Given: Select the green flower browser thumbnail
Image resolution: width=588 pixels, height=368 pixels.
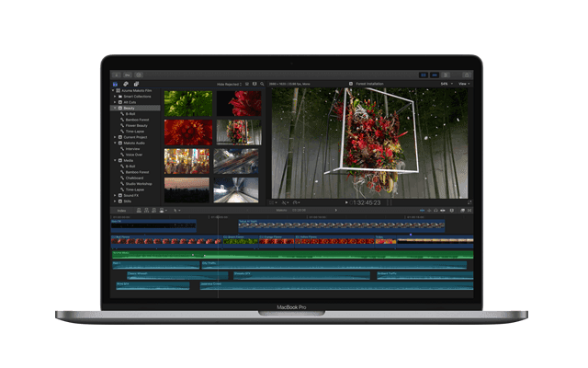Looking at the screenshot, I should click(x=188, y=103).
